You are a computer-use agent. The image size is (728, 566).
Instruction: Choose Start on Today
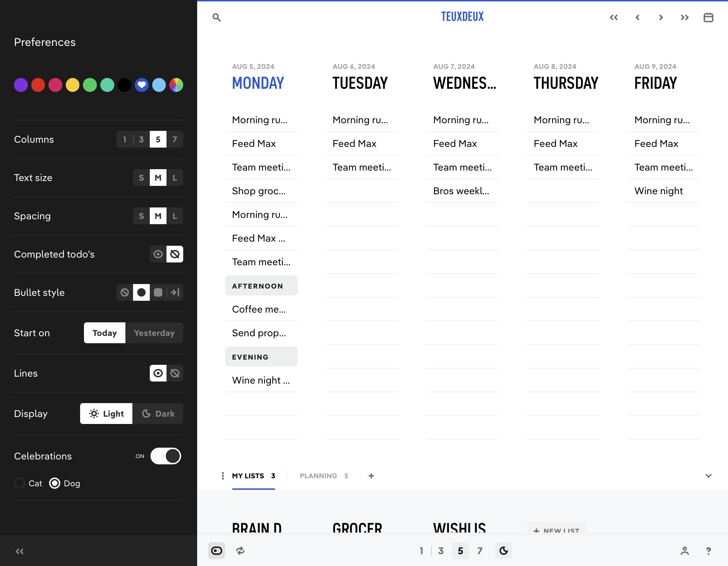point(104,333)
